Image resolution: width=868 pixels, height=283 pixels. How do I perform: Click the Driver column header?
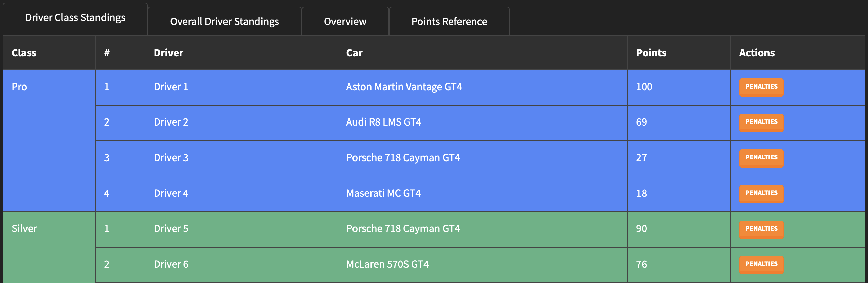(x=168, y=53)
